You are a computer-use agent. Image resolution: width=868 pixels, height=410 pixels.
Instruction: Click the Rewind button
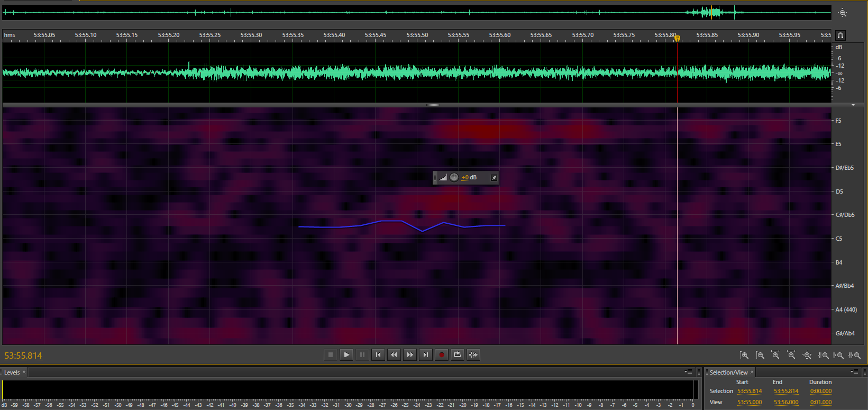click(394, 355)
